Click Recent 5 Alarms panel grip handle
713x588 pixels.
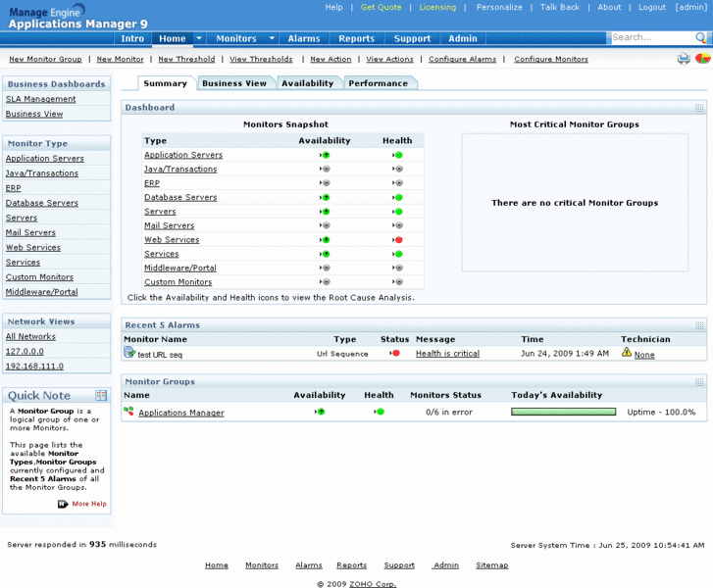click(x=699, y=325)
